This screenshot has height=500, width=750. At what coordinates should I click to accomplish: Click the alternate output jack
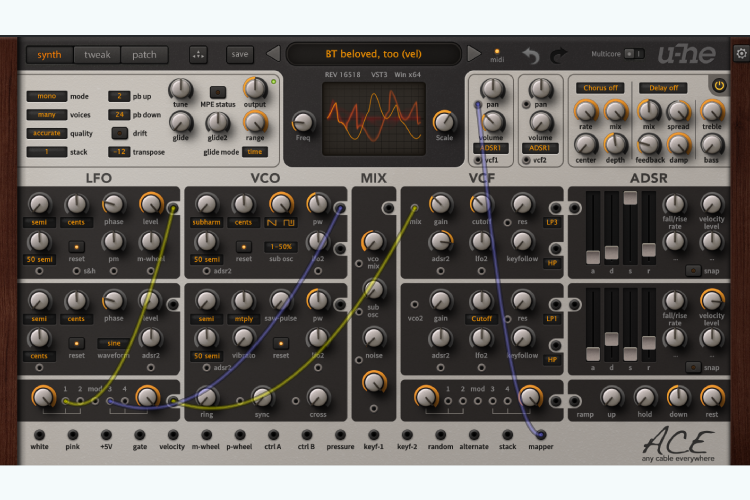[x=474, y=434]
